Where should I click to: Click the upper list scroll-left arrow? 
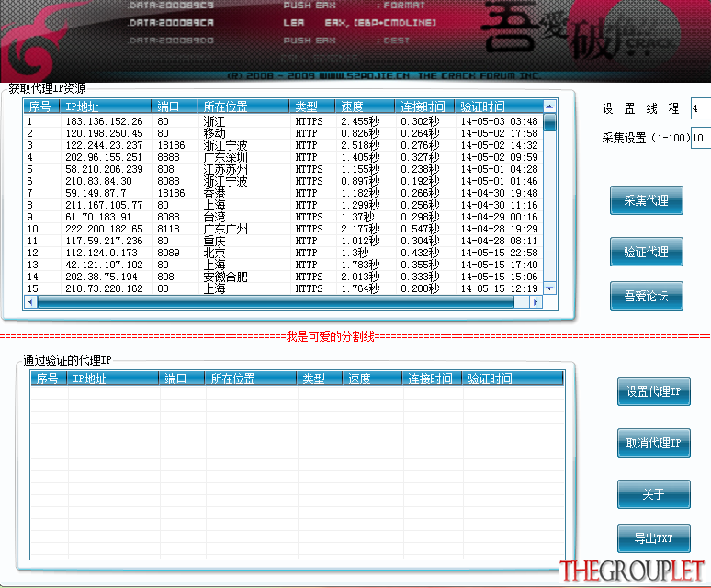tap(30, 302)
